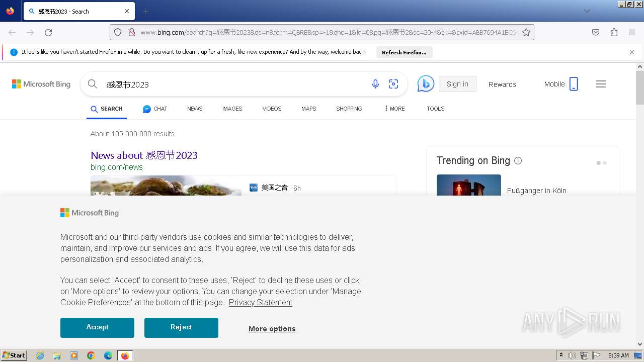Open More options for cookies
This screenshot has width=644, height=362.
272,329
